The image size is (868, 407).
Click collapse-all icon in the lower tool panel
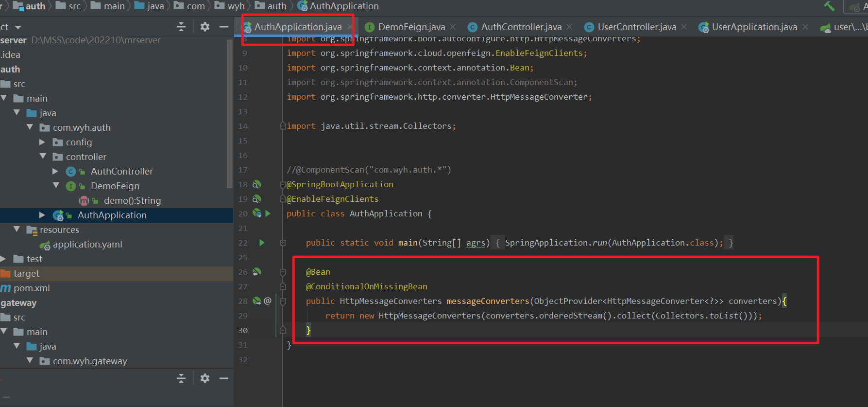181,378
